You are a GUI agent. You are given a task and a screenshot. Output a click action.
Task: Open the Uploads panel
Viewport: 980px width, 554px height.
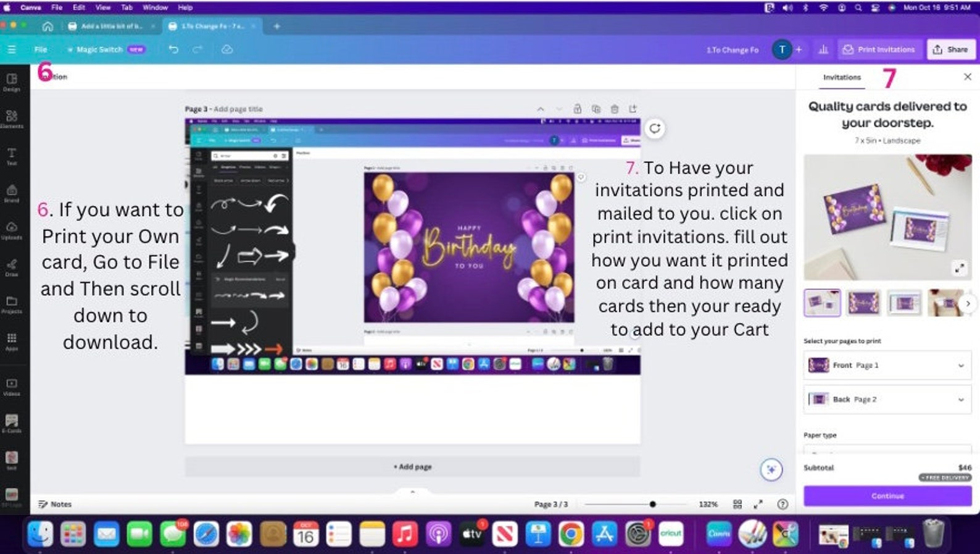point(12,230)
